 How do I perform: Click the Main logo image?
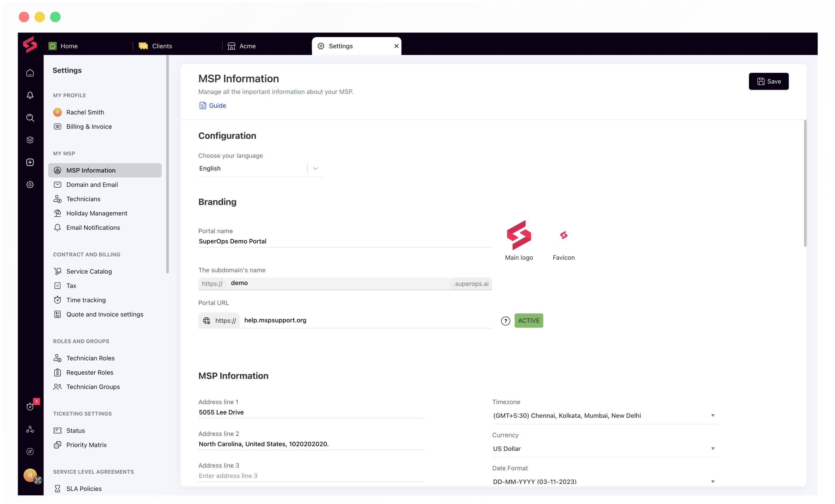tap(519, 235)
